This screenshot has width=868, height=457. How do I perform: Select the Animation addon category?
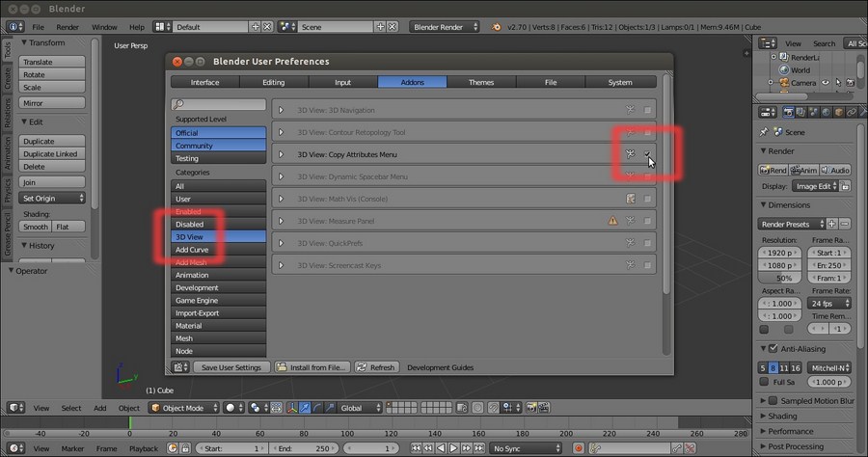(218, 275)
